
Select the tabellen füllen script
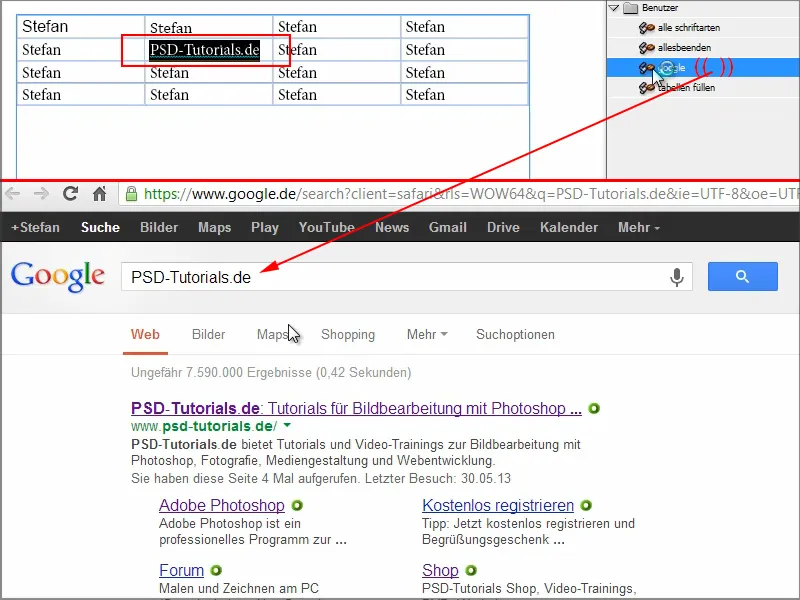click(x=687, y=88)
